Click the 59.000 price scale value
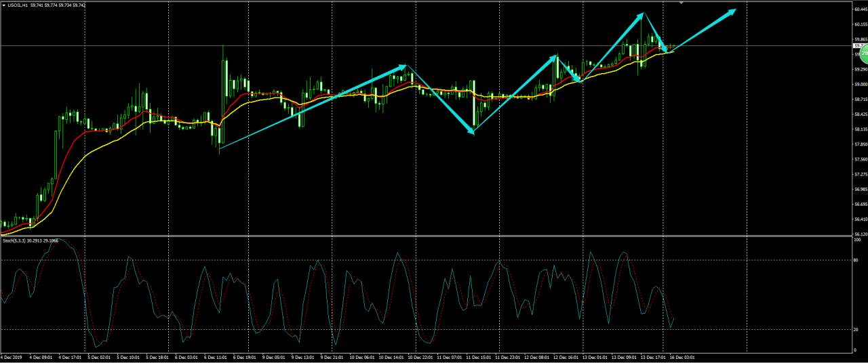Image resolution: width=868 pixels, height=363 pixels. click(861, 84)
